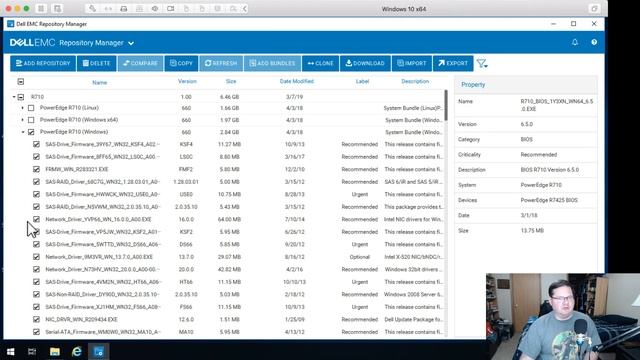Uncheck the FRMW_WIN_R283321.EXE checkbox
This screenshot has width=640, height=360.
(x=36, y=169)
